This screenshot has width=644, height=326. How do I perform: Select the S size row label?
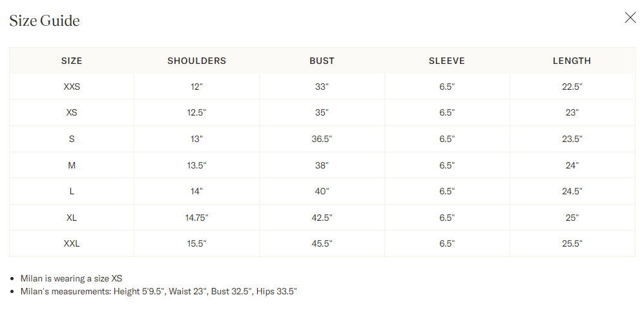pyautogui.click(x=72, y=139)
